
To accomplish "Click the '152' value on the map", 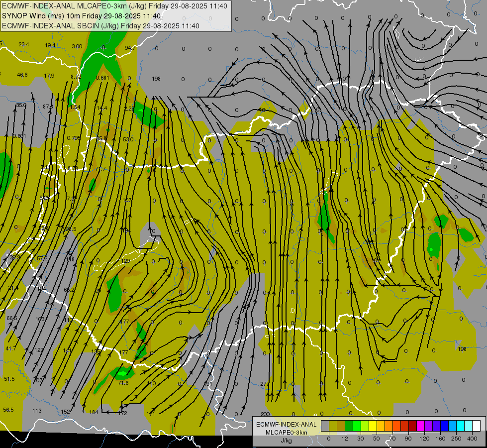I will (65, 412).
